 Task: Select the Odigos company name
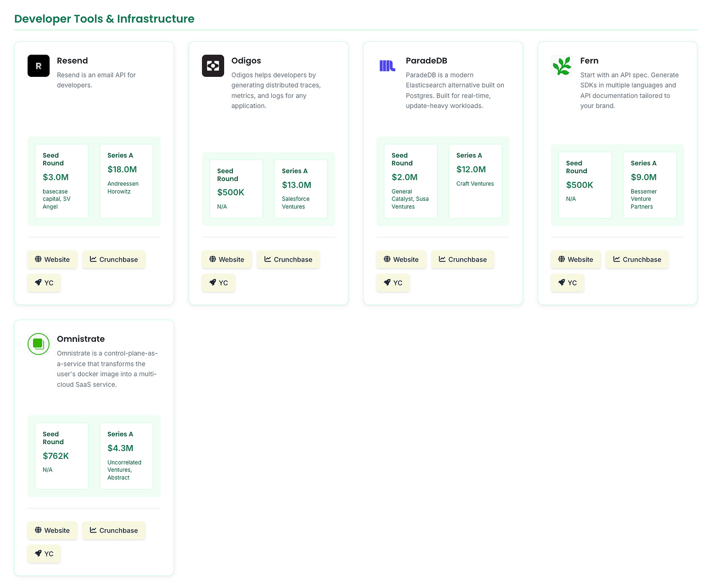coord(246,61)
